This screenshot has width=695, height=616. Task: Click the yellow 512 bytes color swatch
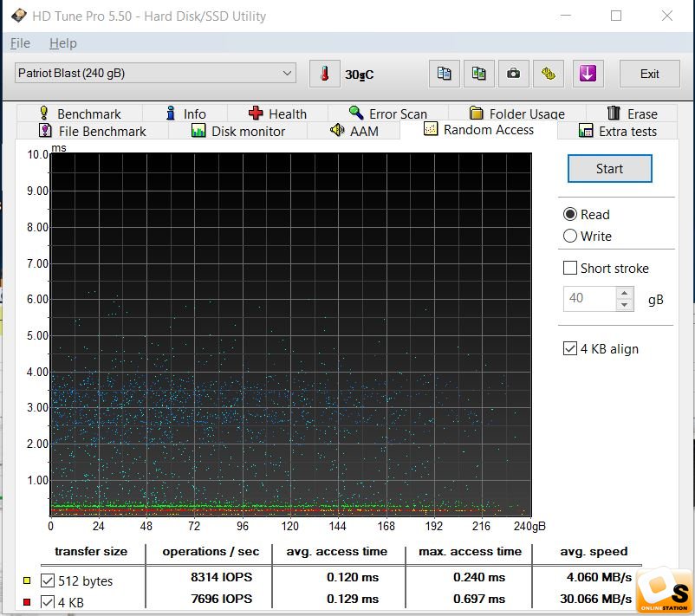tap(27, 580)
